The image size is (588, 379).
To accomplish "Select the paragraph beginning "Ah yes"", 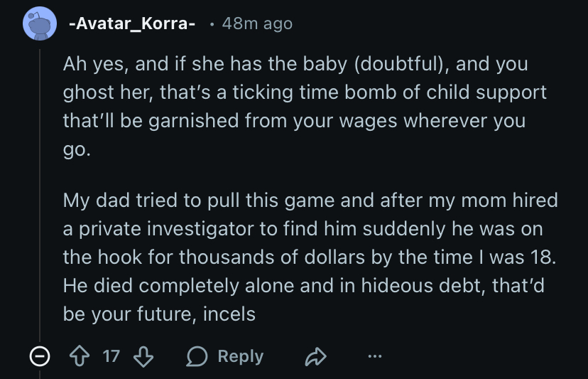I will pos(295,106).
